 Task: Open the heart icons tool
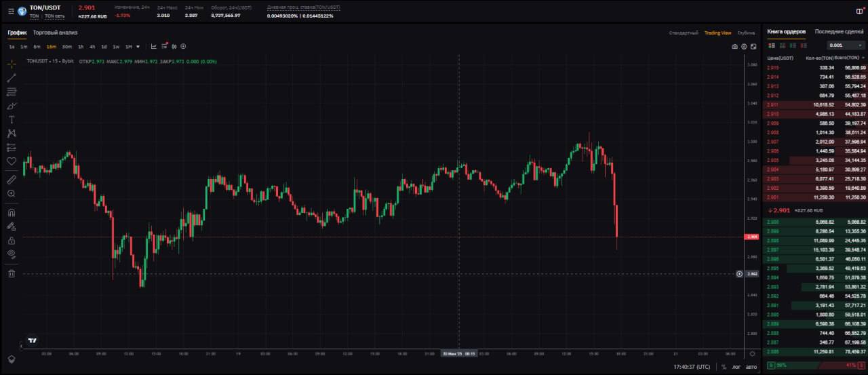[x=12, y=161]
